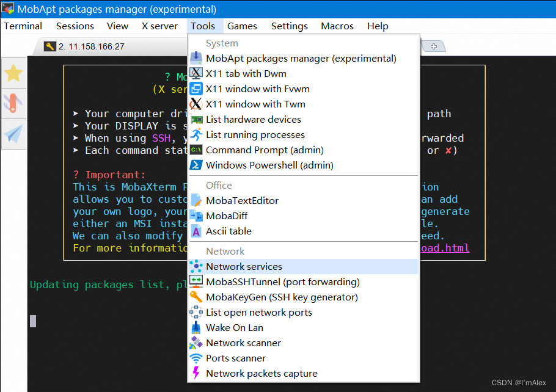Open the Terminal menu
The width and height of the screenshot is (556, 392).
23,26
